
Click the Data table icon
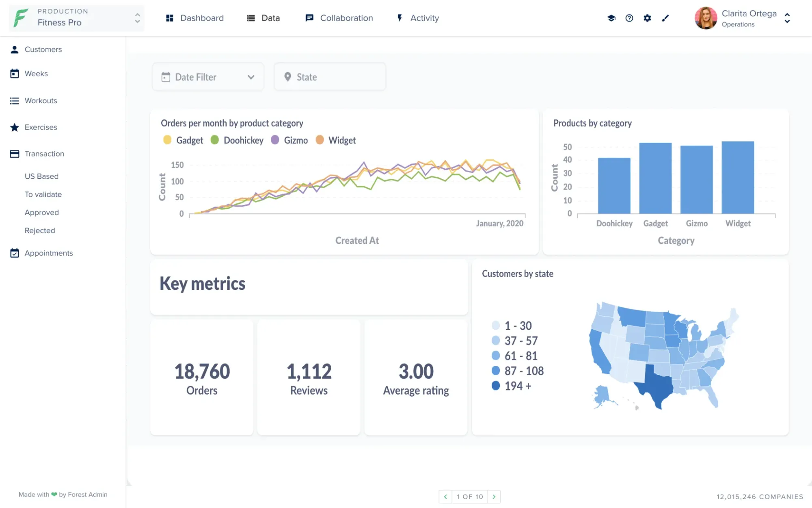pos(251,18)
